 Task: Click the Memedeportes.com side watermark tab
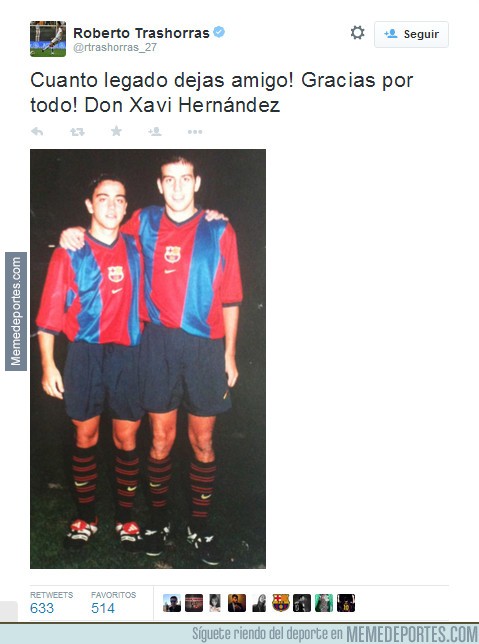16,311
